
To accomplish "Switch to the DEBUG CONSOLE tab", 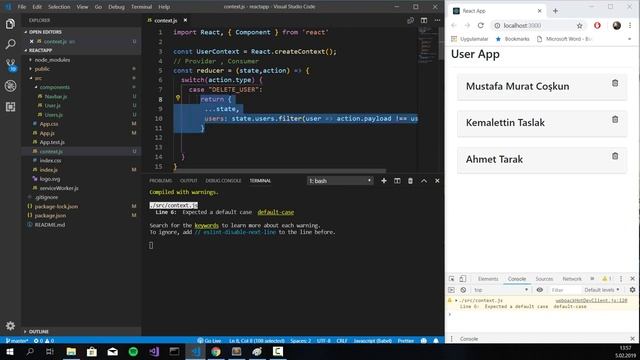I will click(x=223, y=180).
